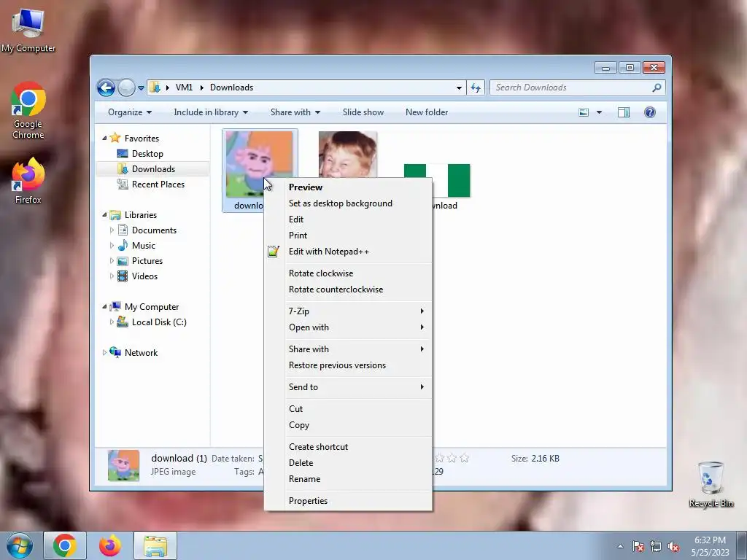Image resolution: width=747 pixels, height=560 pixels.
Task: Click the Search Downloads field
Action: pyautogui.click(x=578, y=87)
